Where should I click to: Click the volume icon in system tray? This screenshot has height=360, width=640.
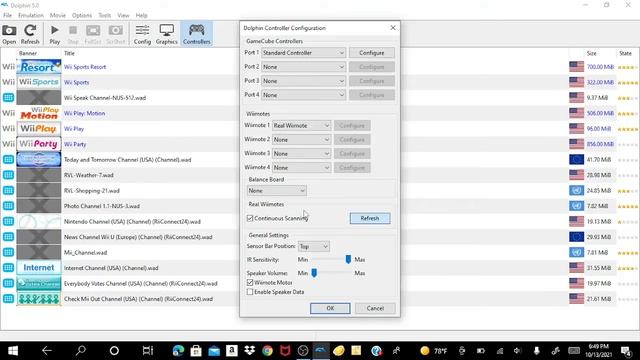tap(518, 351)
